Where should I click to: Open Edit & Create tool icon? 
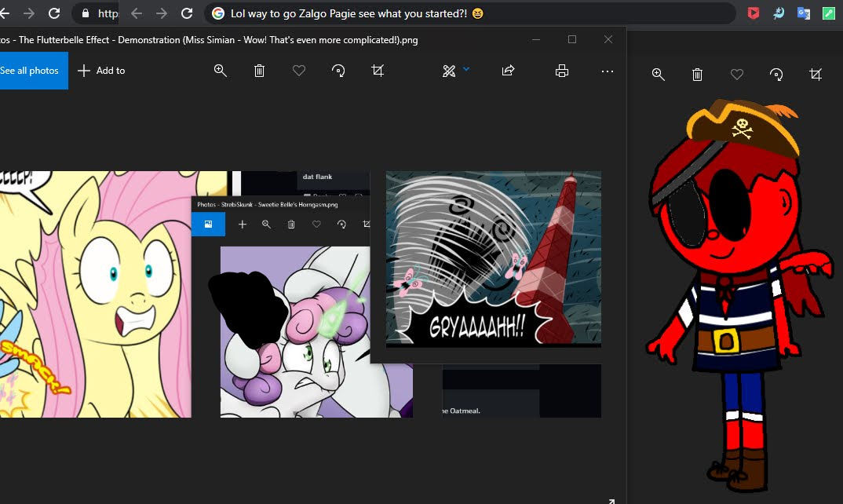[x=449, y=71]
